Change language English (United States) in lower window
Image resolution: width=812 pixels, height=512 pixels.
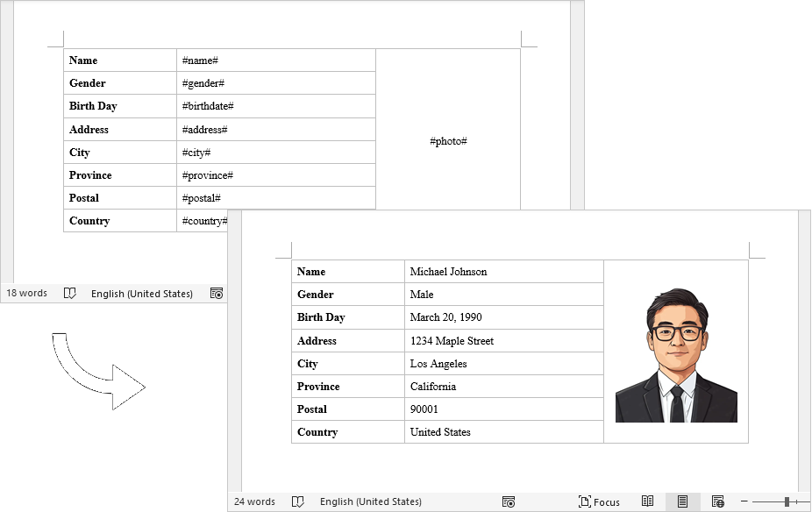371,501
